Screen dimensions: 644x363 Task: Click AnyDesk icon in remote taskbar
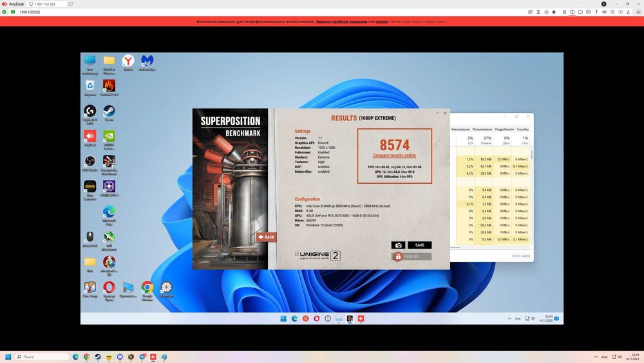pos(361,319)
